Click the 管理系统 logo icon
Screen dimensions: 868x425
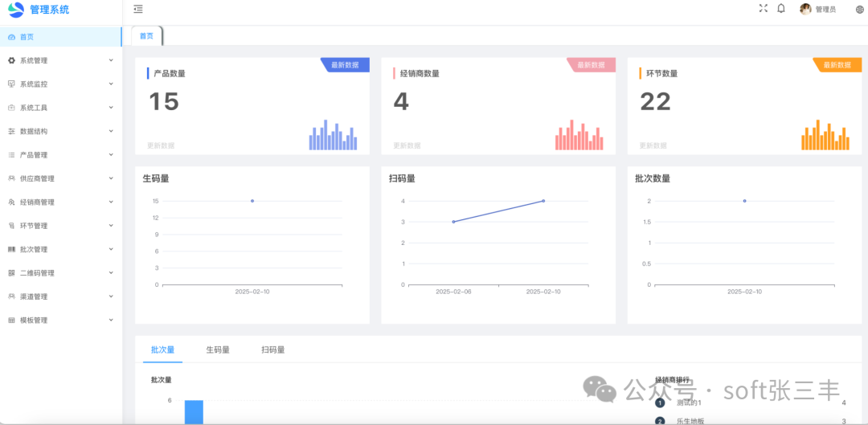tap(16, 10)
